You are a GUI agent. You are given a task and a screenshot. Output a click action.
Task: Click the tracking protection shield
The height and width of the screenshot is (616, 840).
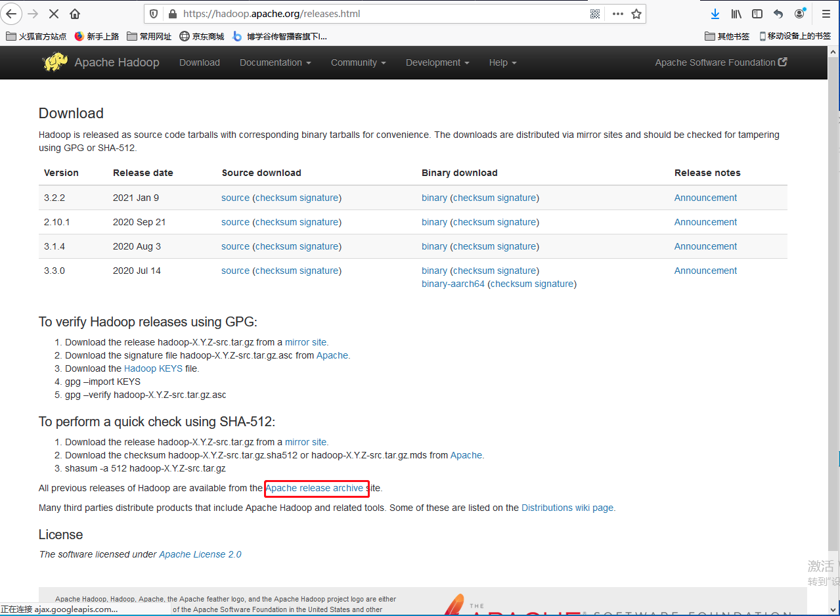click(152, 13)
